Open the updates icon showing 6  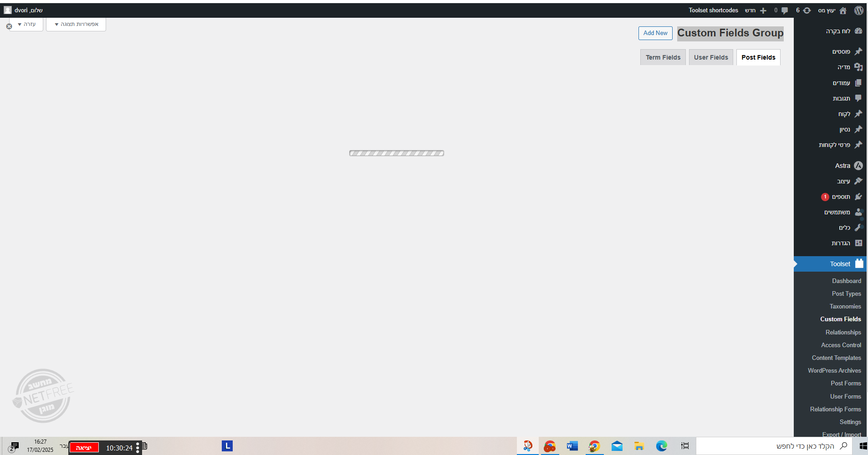pyautogui.click(x=807, y=10)
